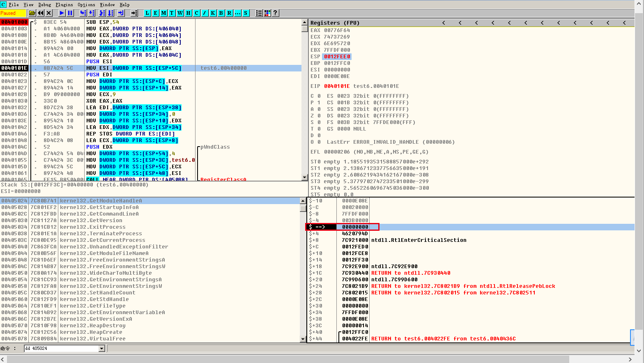Click the question mark help icon
This screenshot has width=644, height=363.
(x=276, y=13)
